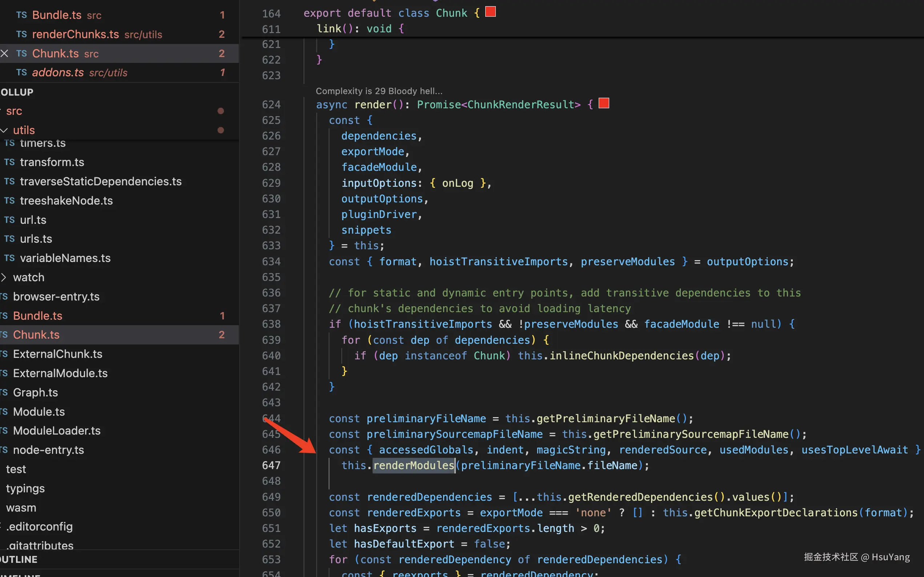Click line number 647 in gutter

pos(271,465)
